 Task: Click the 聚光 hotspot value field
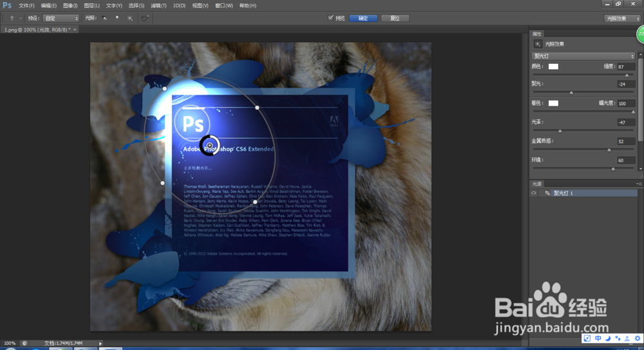(626, 84)
